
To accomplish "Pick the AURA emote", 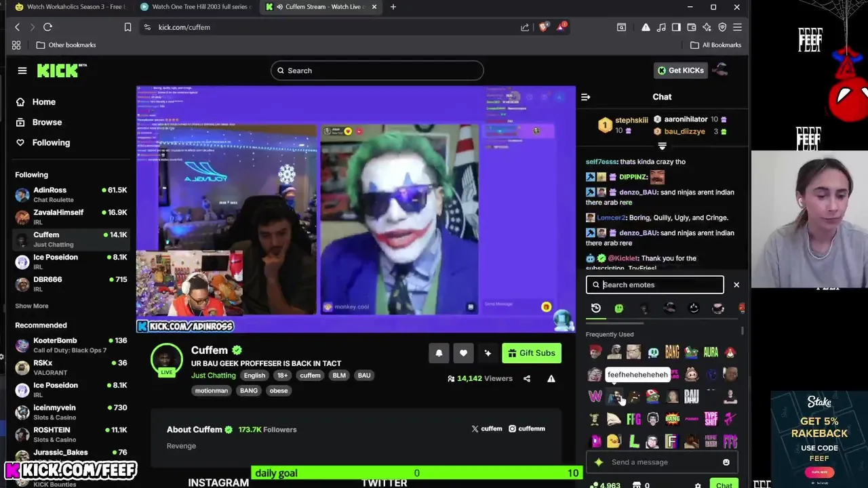I will click(x=711, y=352).
